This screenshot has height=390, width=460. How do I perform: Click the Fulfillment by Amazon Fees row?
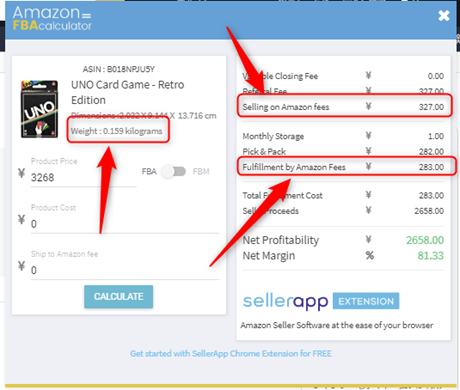point(347,166)
